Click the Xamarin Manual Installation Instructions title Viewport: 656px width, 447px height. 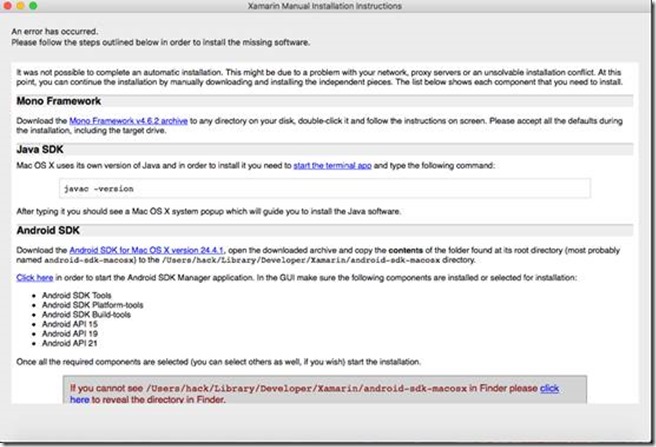point(325,6)
